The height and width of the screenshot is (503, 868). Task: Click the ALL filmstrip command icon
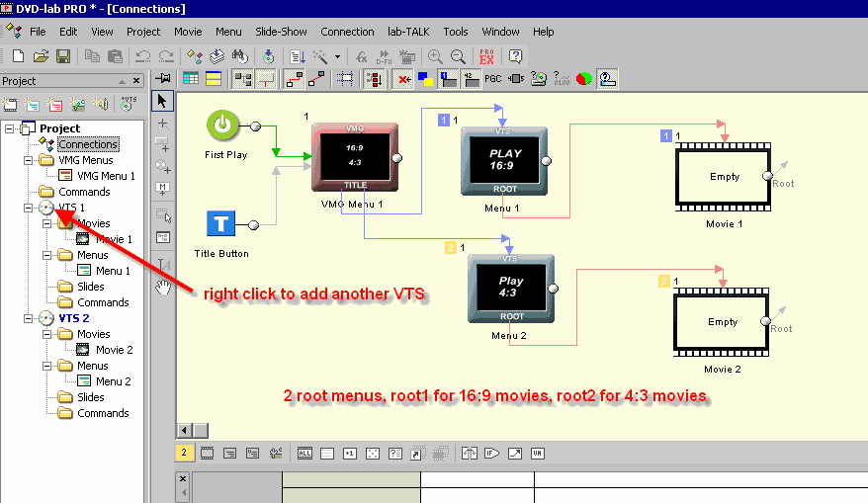click(304, 454)
